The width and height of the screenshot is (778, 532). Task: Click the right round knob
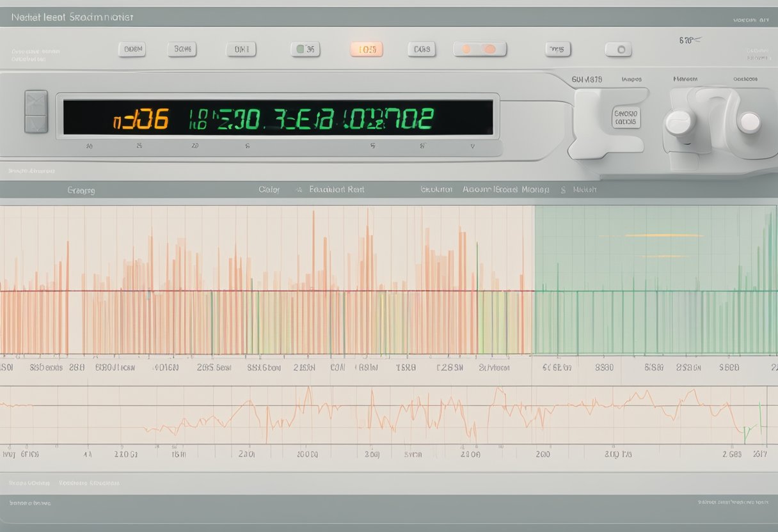click(x=749, y=122)
